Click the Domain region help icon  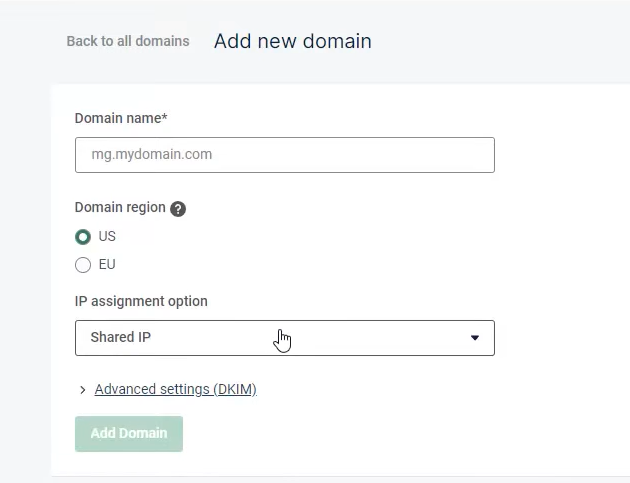pos(178,209)
